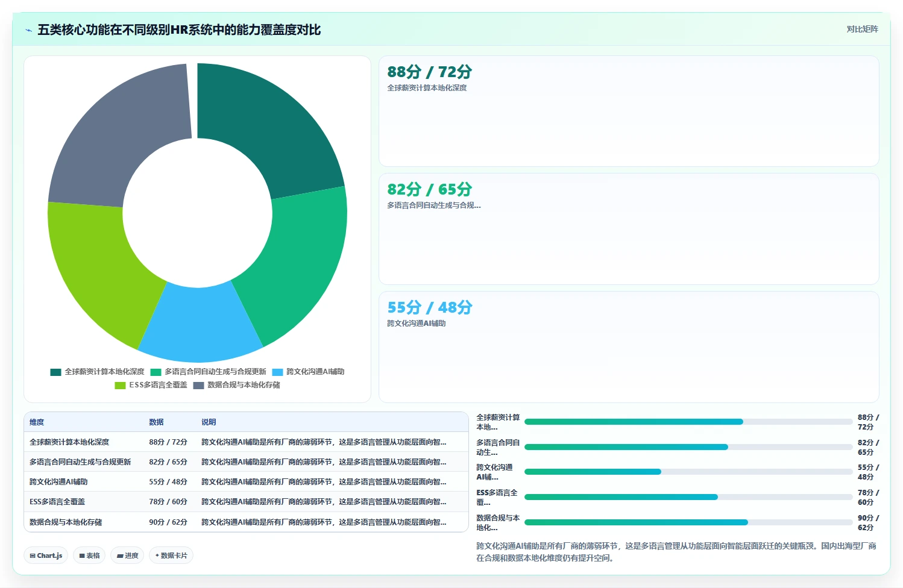Toggle the 全球薪资计算本地化深度 legend swatch

[55, 372]
